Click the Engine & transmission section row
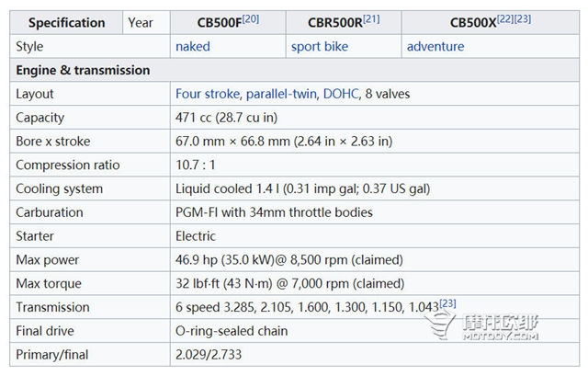Screen dimensions: 588x376 click(294, 70)
